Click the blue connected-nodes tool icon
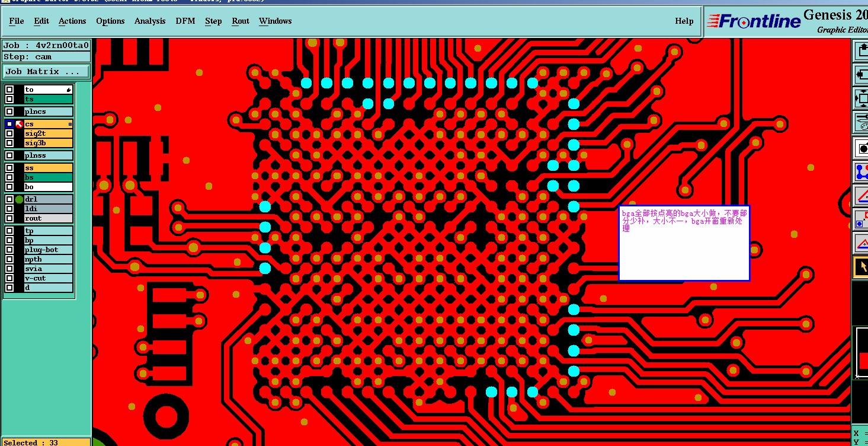Viewport: 868px width, 446px height. point(861,172)
